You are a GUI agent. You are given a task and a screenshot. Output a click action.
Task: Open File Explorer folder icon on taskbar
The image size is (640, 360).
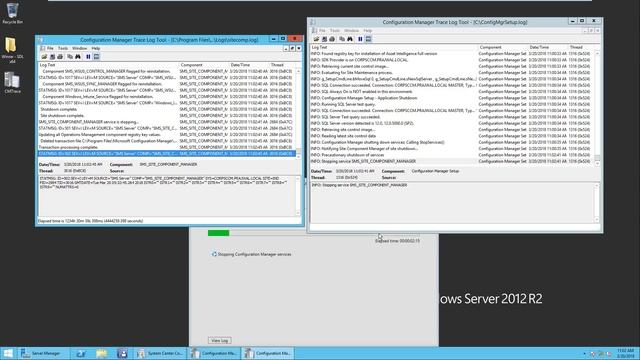[x=102, y=353]
